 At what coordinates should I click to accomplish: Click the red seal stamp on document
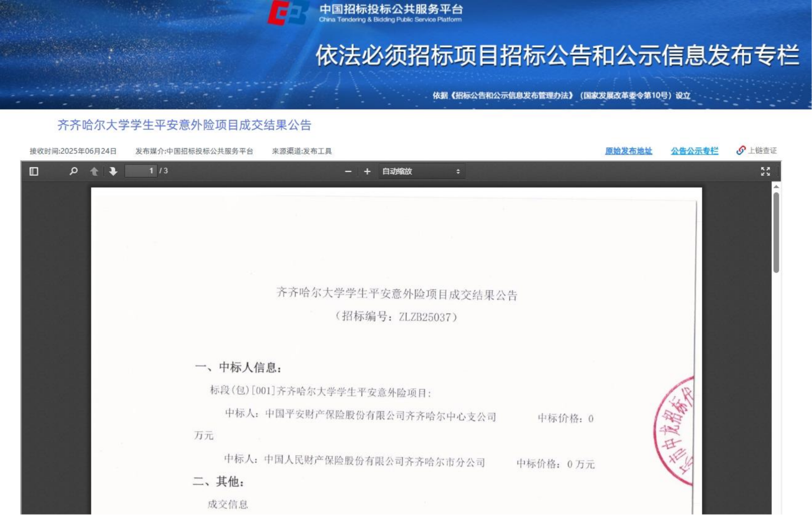pyautogui.click(x=674, y=432)
